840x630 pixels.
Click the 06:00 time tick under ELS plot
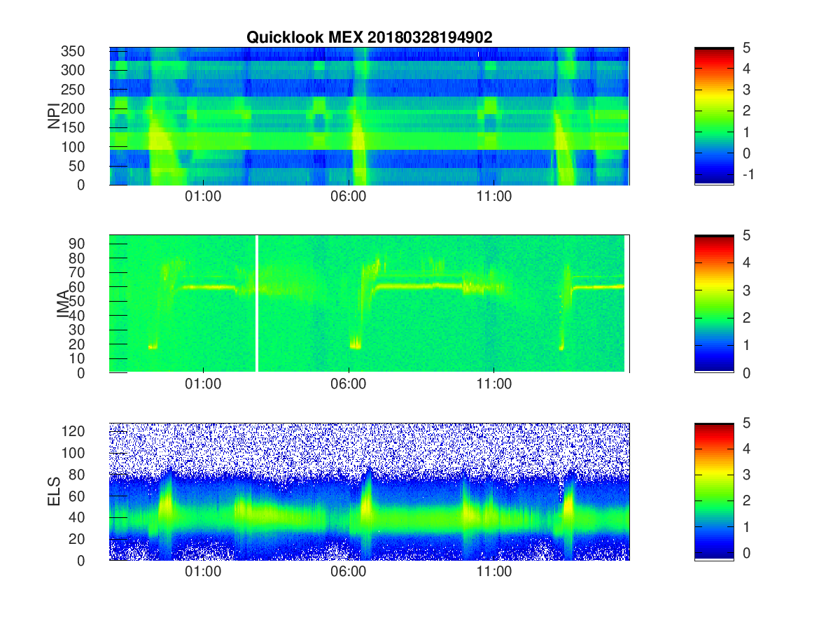349,572
